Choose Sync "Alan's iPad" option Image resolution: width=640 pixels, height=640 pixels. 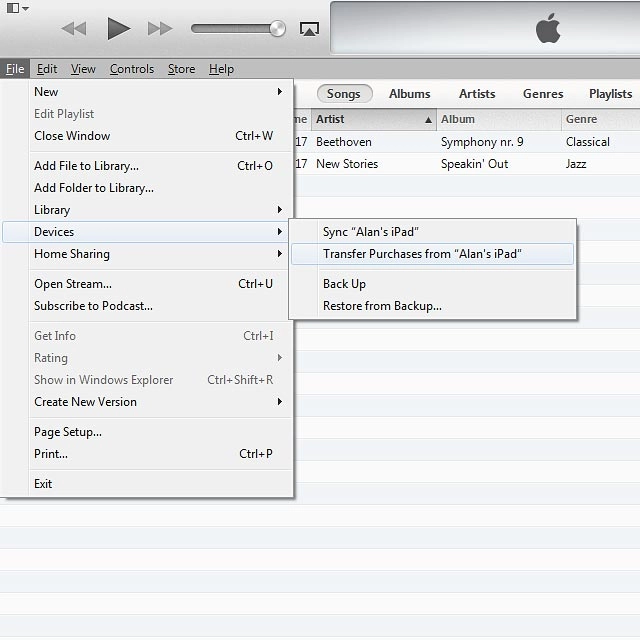(x=370, y=232)
